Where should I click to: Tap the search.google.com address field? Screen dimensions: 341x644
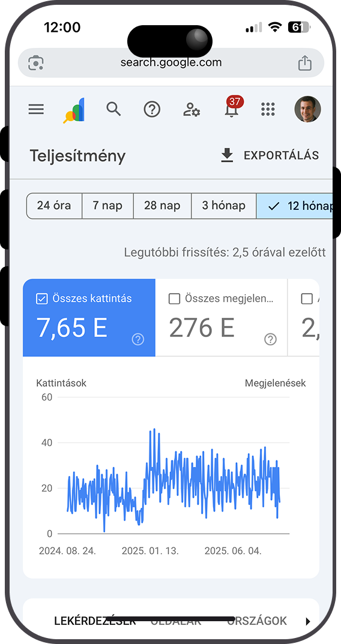click(x=171, y=63)
